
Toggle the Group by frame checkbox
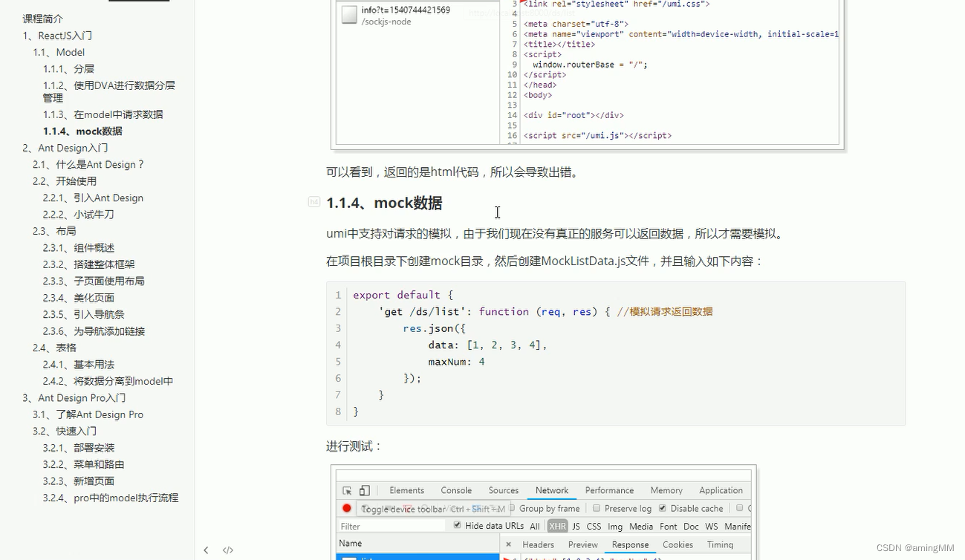[x=511, y=508]
